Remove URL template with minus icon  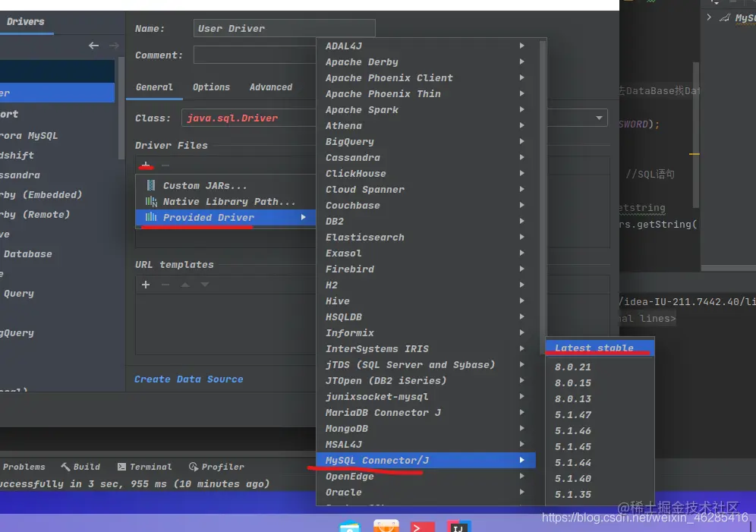tap(165, 285)
